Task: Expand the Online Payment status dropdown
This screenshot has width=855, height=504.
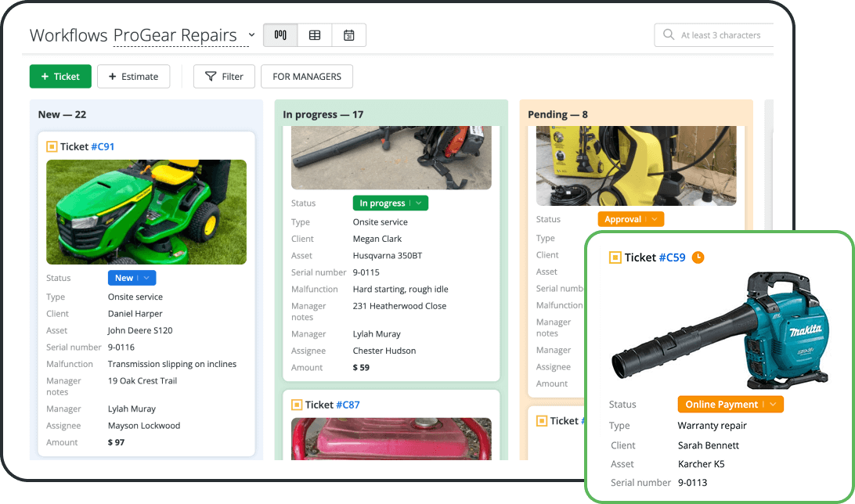Action: 774,404
